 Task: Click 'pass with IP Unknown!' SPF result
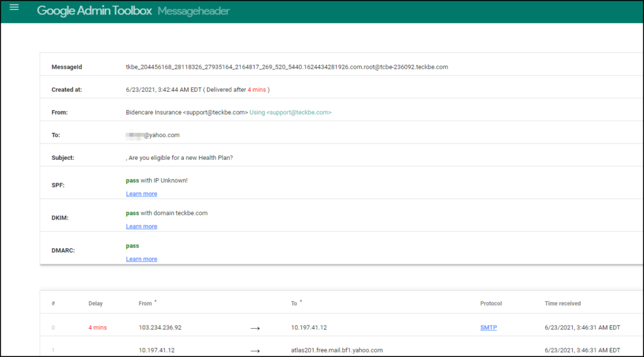[x=157, y=180]
